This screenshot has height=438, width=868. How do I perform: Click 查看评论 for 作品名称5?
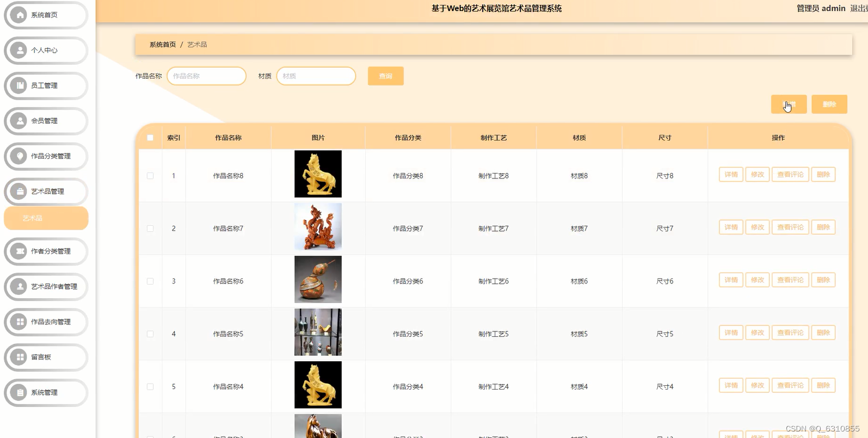(x=790, y=333)
